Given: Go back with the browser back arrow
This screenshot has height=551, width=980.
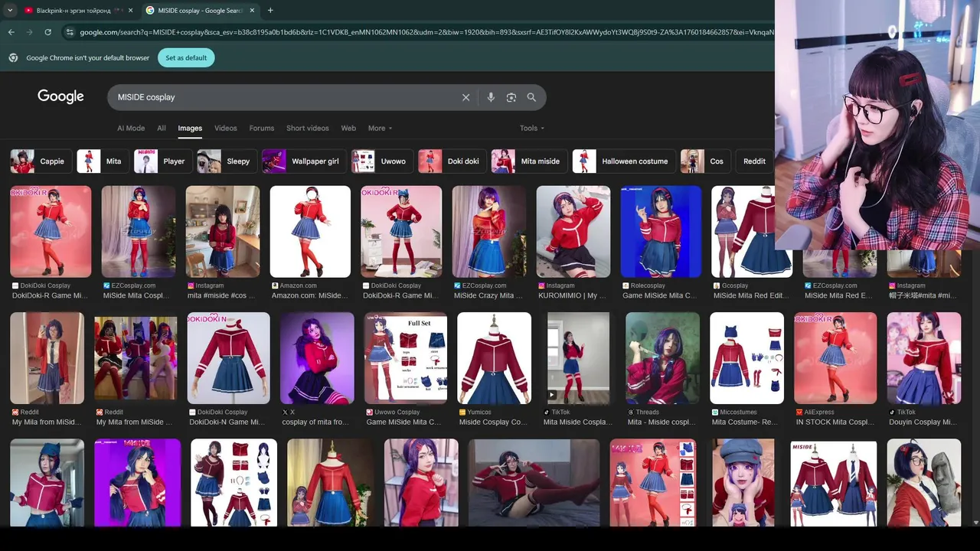Looking at the screenshot, I should click(11, 32).
